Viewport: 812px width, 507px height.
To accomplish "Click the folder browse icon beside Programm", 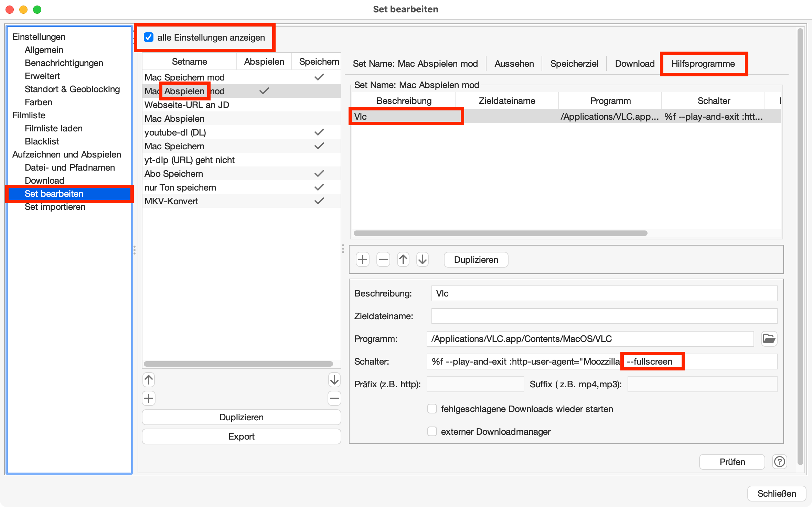I will click(769, 339).
